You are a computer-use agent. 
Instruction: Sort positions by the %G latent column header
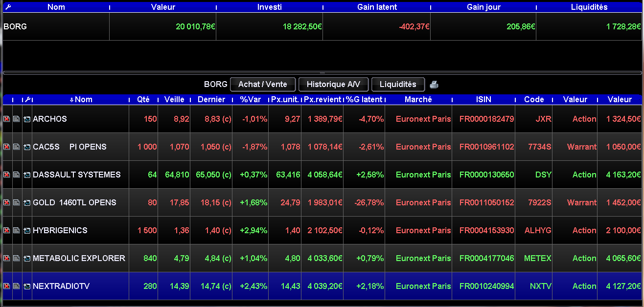point(364,99)
